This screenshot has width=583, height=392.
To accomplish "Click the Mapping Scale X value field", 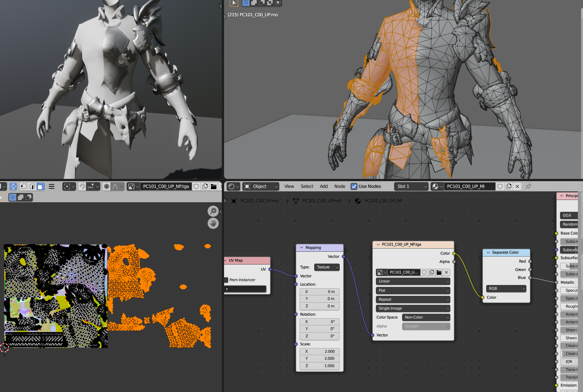I will (x=319, y=351).
